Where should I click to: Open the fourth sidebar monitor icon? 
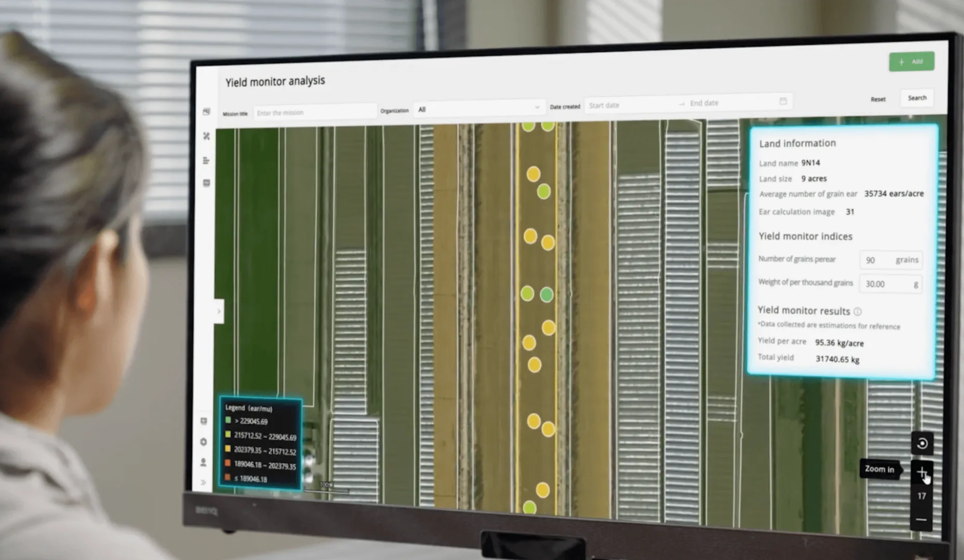pos(206,183)
